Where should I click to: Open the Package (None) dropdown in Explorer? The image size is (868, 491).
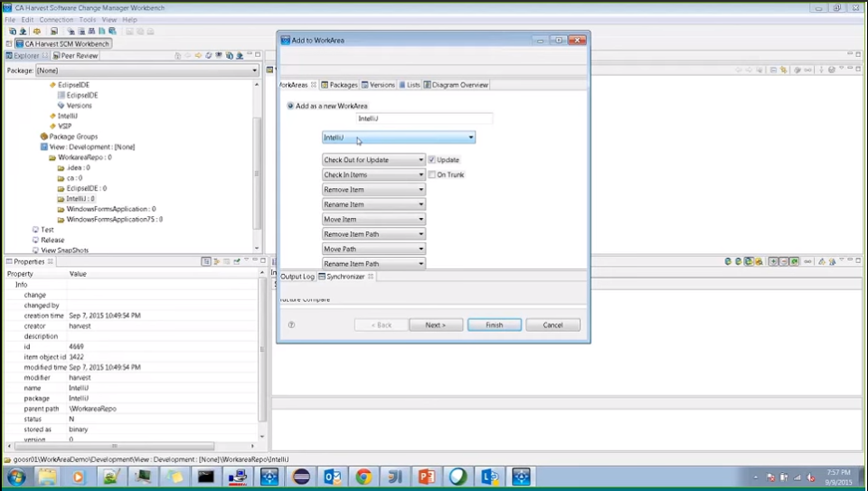tap(147, 71)
